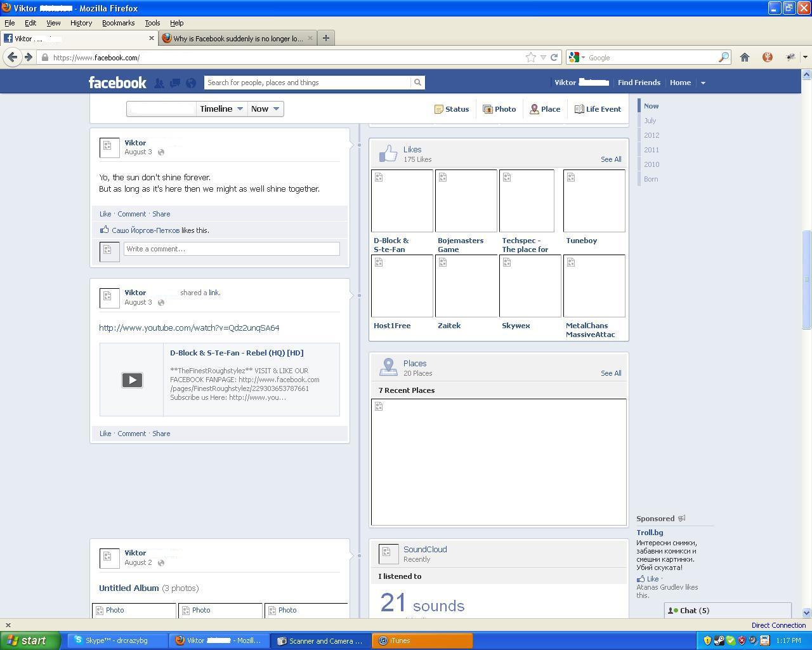The image size is (812, 650).
Task: Click the Write a comment field
Action: tap(232, 249)
